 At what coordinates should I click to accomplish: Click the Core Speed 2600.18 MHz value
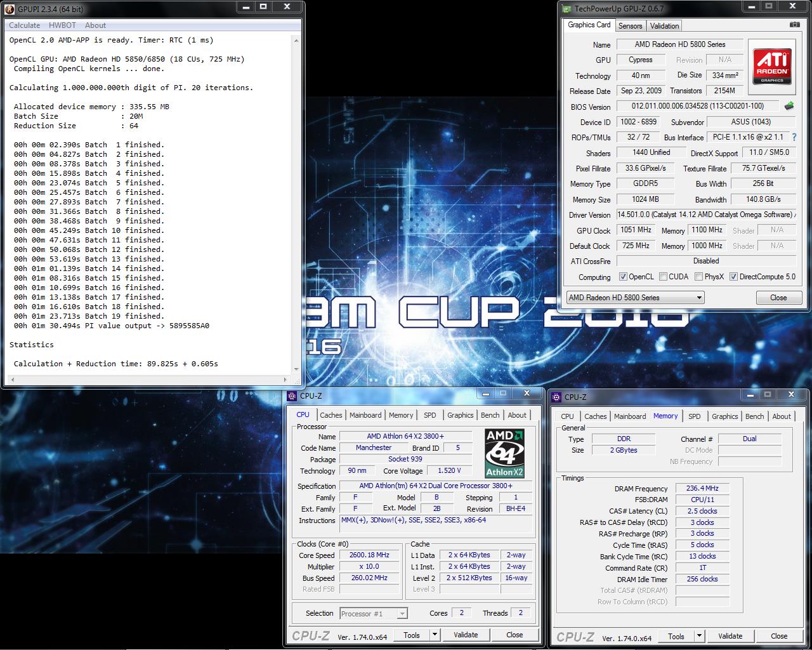pyautogui.click(x=369, y=555)
